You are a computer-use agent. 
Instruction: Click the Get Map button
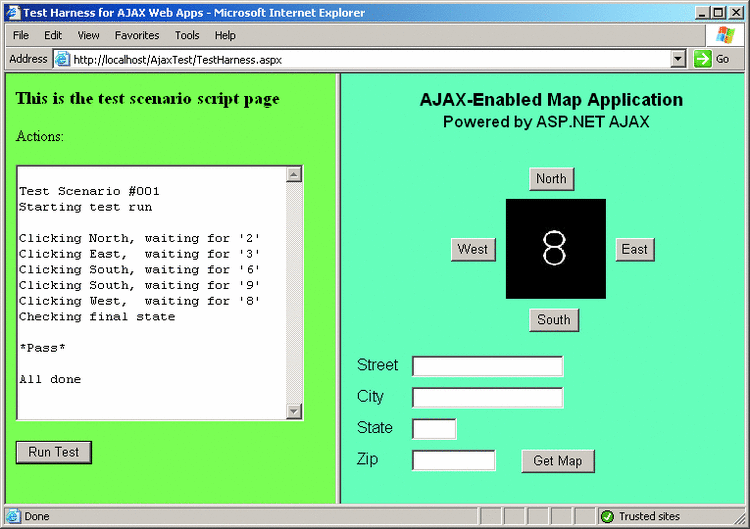pos(558,461)
